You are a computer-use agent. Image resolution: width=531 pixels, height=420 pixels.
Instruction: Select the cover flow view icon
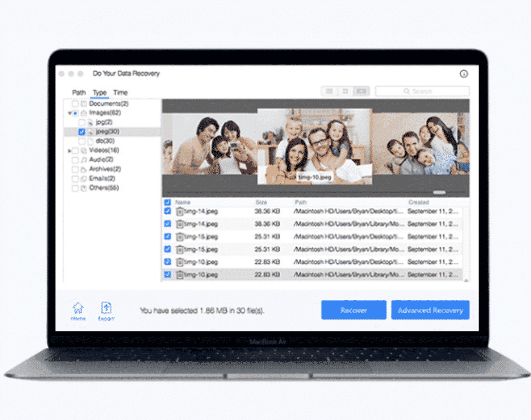coord(361,91)
